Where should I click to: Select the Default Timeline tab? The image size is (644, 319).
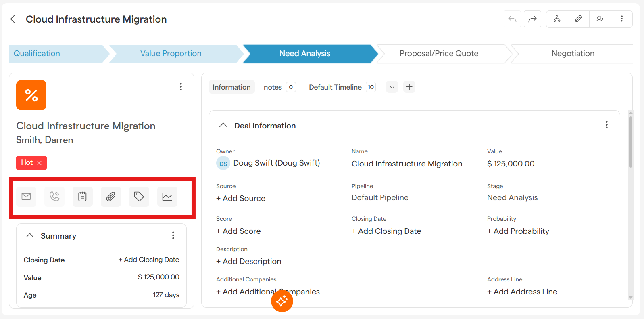point(335,87)
